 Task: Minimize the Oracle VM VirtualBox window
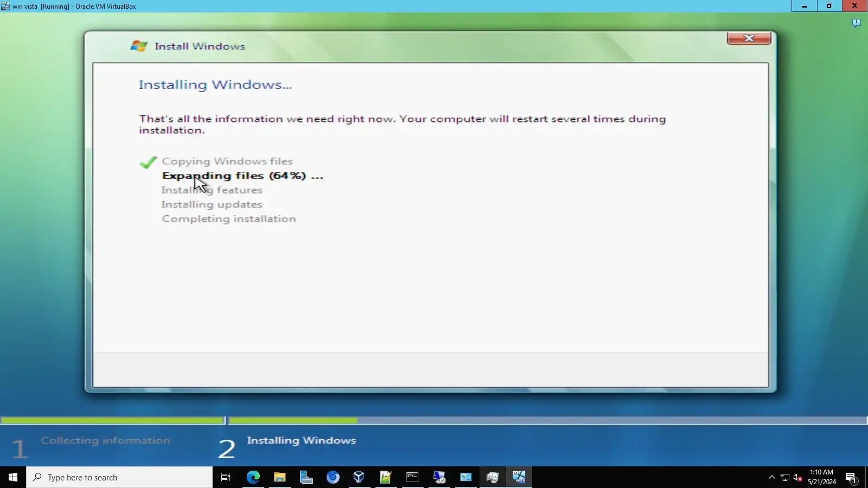click(805, 6)
